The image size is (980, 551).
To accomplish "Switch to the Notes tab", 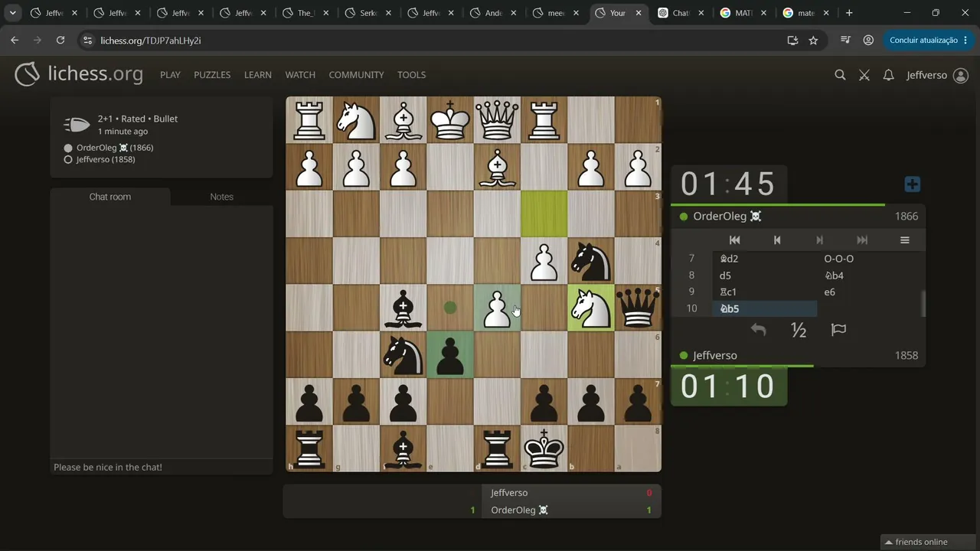I will tap(221, 197).
